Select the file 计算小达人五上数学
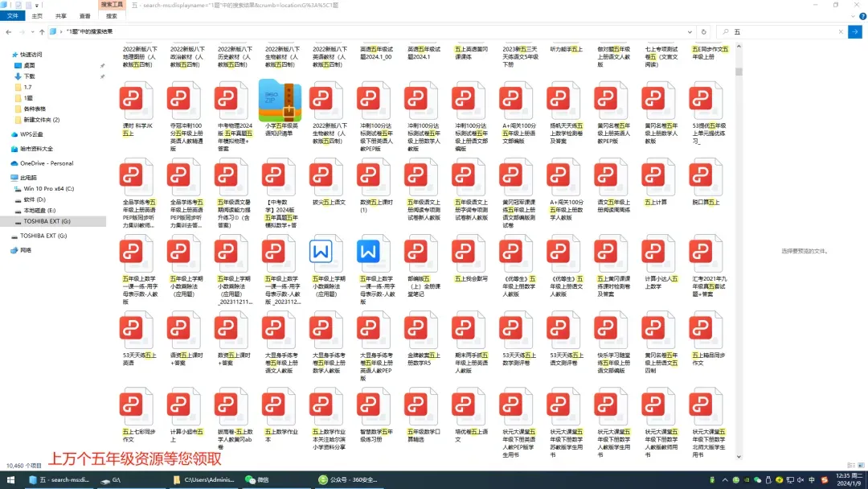The width and height of the screenshot is (868, 489). (661, 262)
